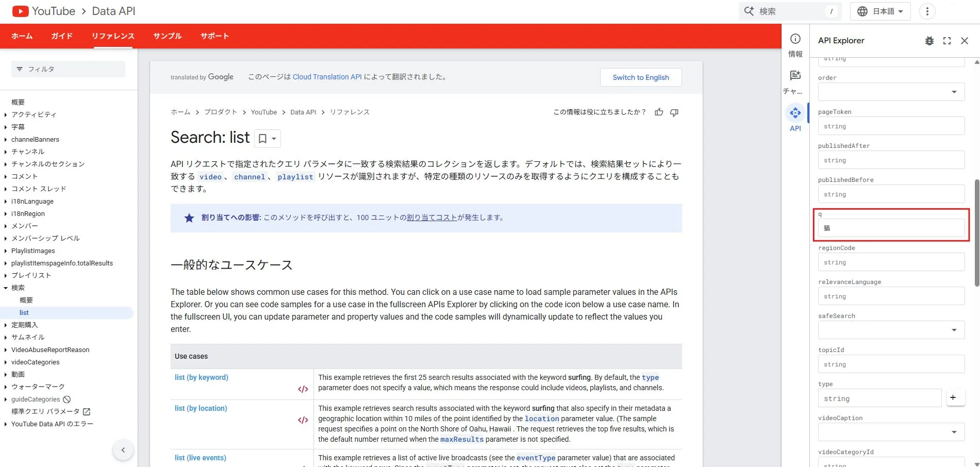Click the bug report icon in API Explorer
Viewport: 980px width, 467px height.
click(929, 41)
